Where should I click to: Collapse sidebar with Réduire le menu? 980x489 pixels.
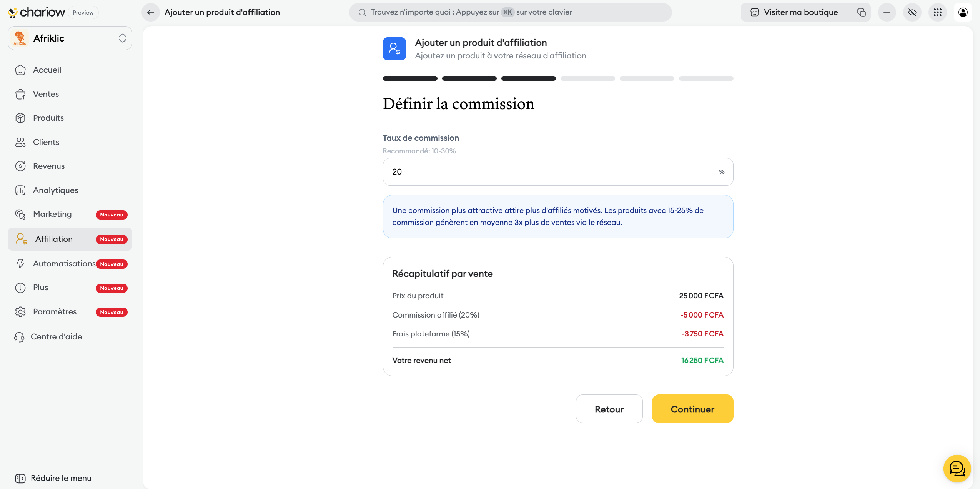pyautogui.click(x=53, y=478)
